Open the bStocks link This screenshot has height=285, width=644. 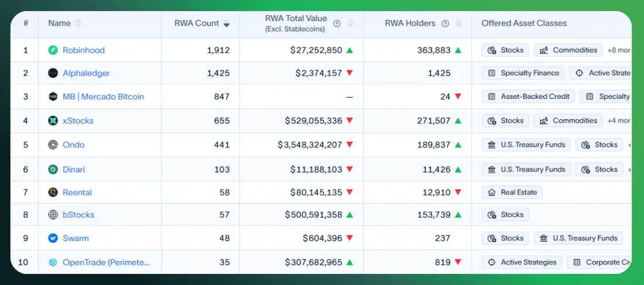78,215
